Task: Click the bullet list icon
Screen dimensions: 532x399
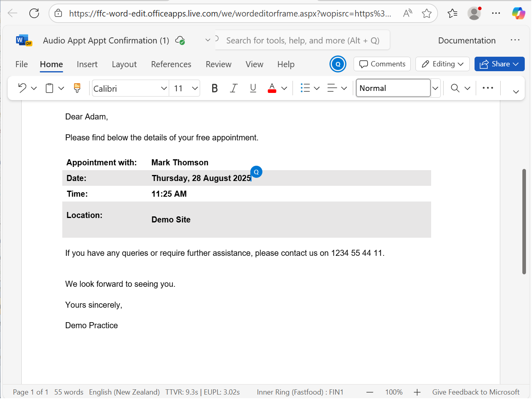Action: pos(305,88)
